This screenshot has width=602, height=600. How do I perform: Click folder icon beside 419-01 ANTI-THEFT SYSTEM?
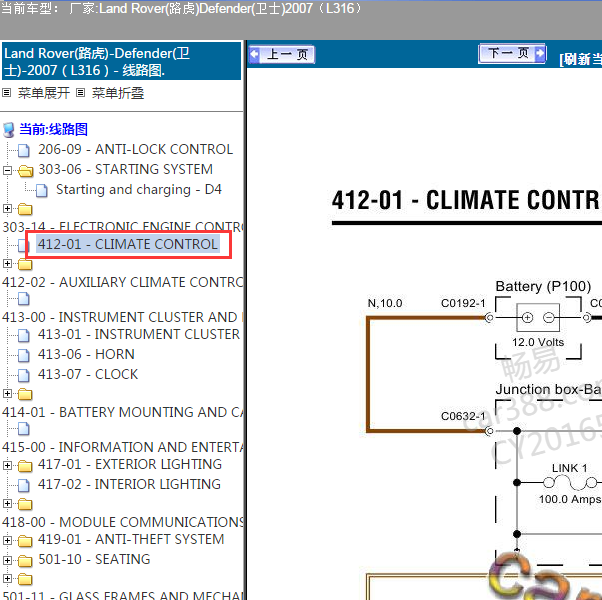(x=25, y=541)
